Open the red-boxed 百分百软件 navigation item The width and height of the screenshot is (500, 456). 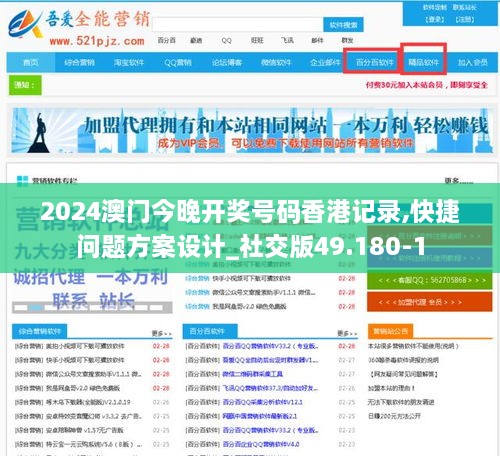[x=375, y=62]
